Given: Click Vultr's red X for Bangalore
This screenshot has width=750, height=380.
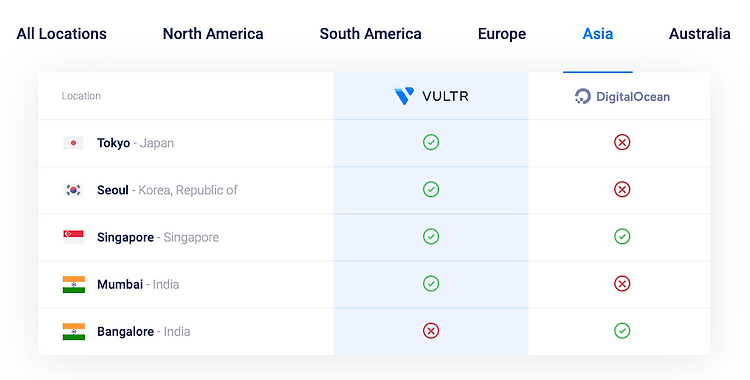Looking at the screenshot, I should (431, 331).
